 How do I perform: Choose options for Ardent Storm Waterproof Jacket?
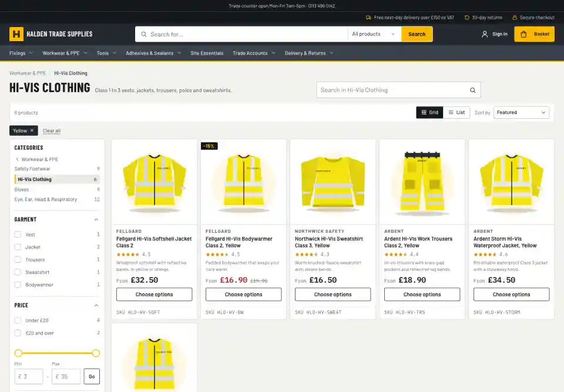tap(511, 294)
